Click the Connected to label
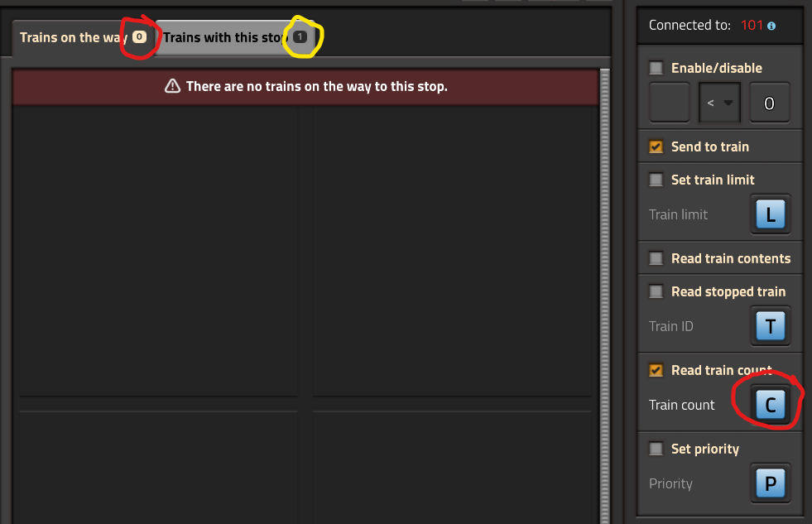This screenshot has width=812, height=524. click(689, 25)
